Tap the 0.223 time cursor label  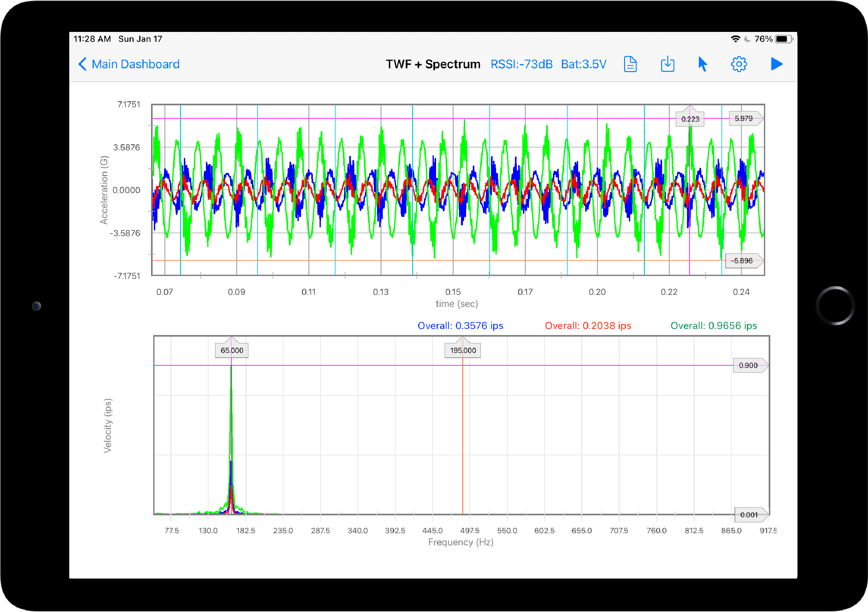[x=690, y=119]
